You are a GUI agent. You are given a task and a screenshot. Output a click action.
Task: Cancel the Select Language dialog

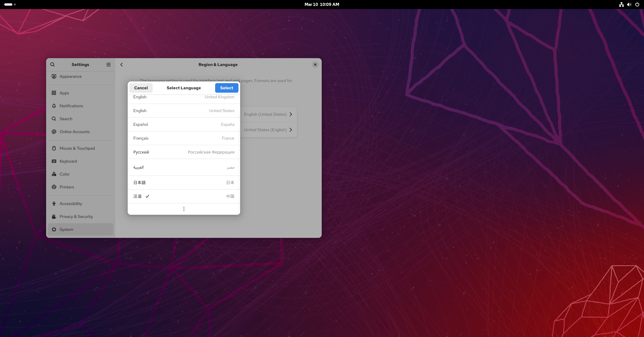tap(141, 88)
